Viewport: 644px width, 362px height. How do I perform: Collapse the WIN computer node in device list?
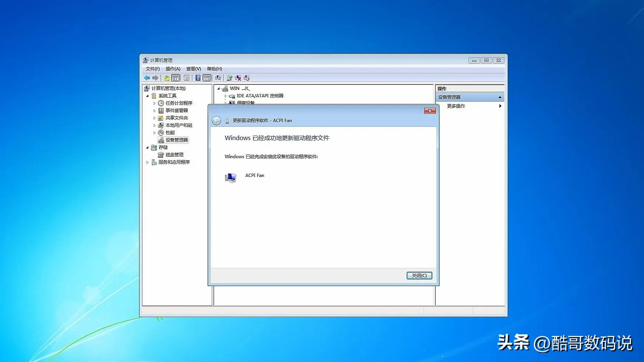pyautogui.click(x=219, y=88)
